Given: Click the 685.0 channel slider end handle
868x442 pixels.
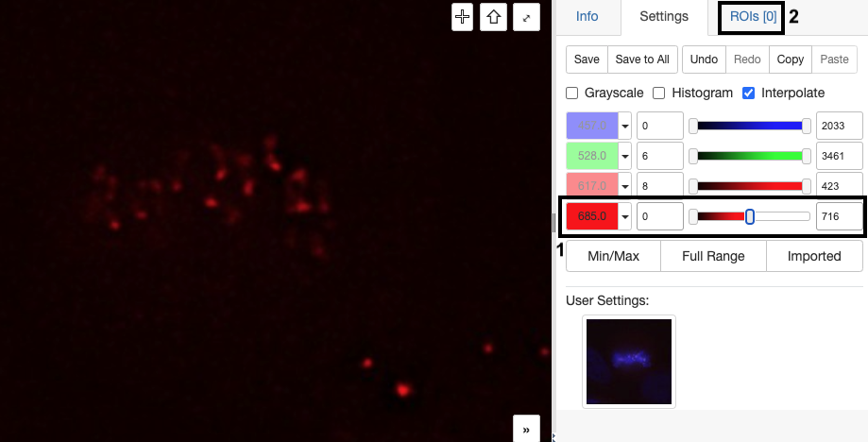Looking at the screenshot, I should pos(750,217).
